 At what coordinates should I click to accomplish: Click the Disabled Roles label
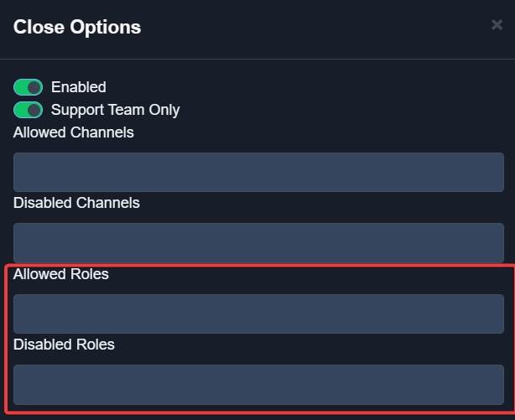coord(64,345)
